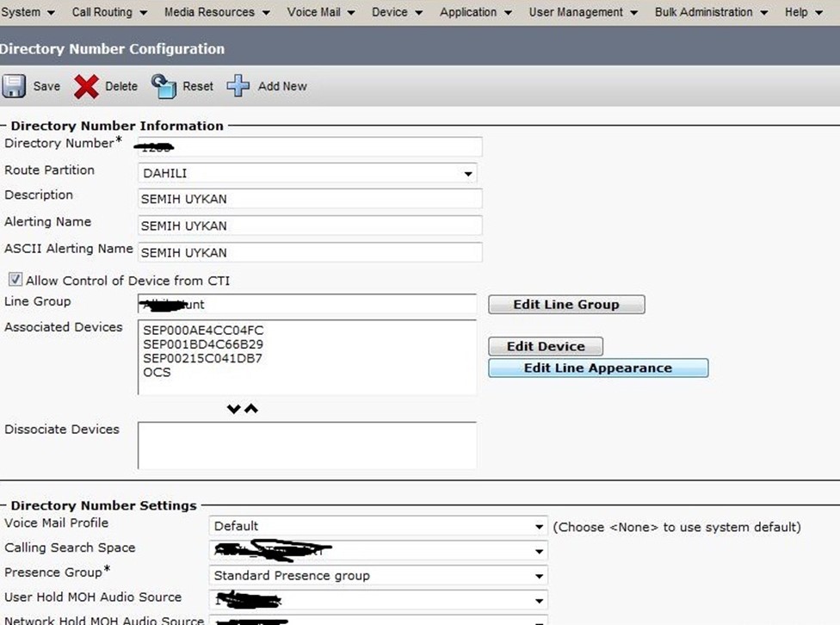The height and width of the screenshot is (625, 840).
Task: Open the Bulk Administration menu
Action: click(710, 12)
